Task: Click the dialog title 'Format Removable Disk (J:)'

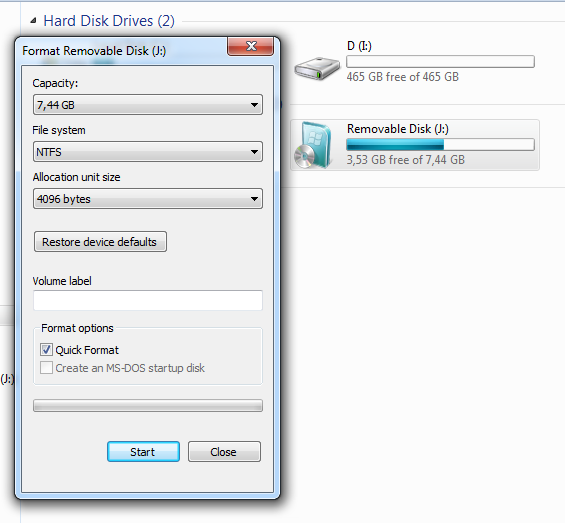Action: point(94,51)
